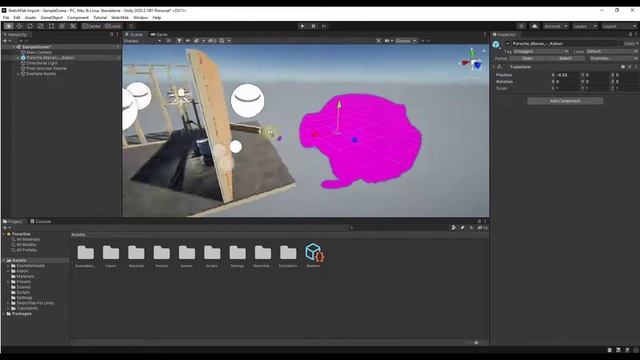Viewport: 640px width, 360px height.
Task: Select the Rotate tool
Action: click(x=30, y=26)
